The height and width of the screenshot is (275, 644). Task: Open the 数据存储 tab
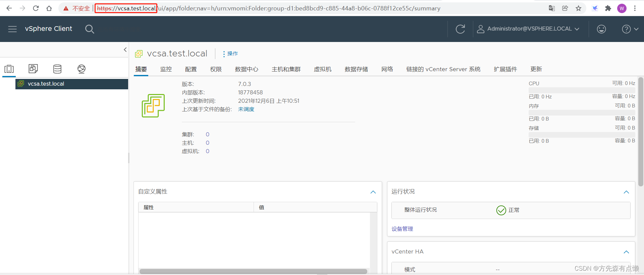[356, 69]
